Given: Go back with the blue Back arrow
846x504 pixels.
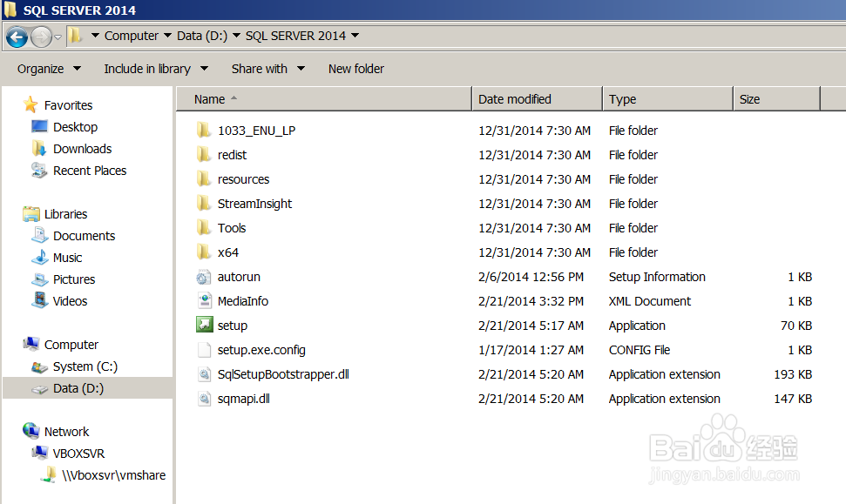Looking at the screenshot, I should point(17,37).
